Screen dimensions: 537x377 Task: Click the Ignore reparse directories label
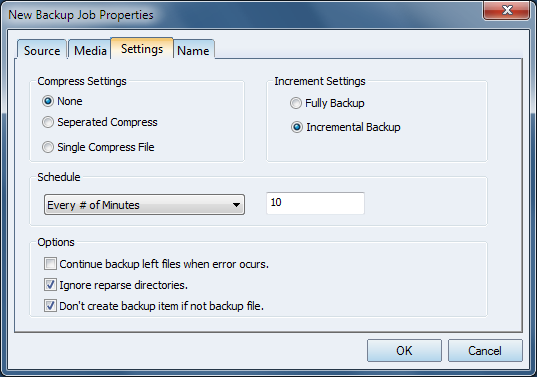(123, 285)
